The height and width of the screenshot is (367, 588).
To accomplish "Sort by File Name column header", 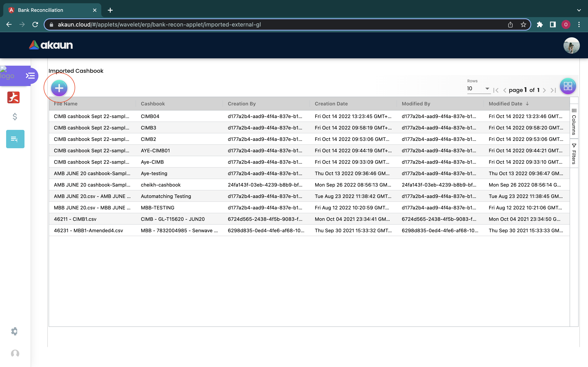I will coord(66,104).
